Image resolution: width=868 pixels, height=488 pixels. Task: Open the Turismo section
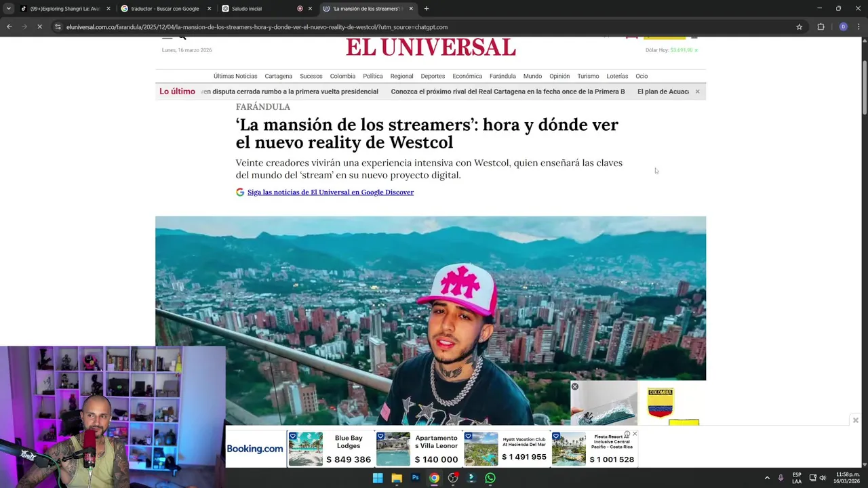point(588,76)
